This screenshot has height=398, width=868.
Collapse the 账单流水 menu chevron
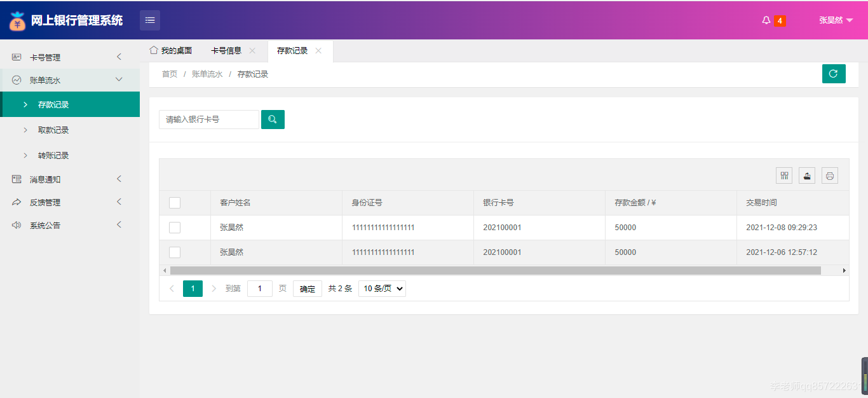119,79
